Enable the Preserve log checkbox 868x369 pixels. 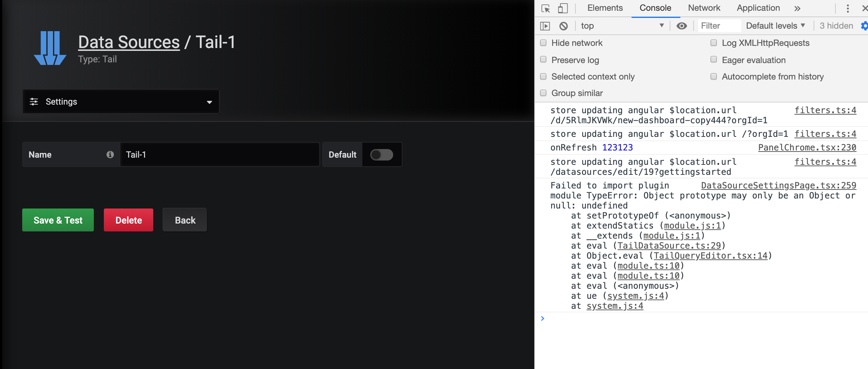click(543, 60)
